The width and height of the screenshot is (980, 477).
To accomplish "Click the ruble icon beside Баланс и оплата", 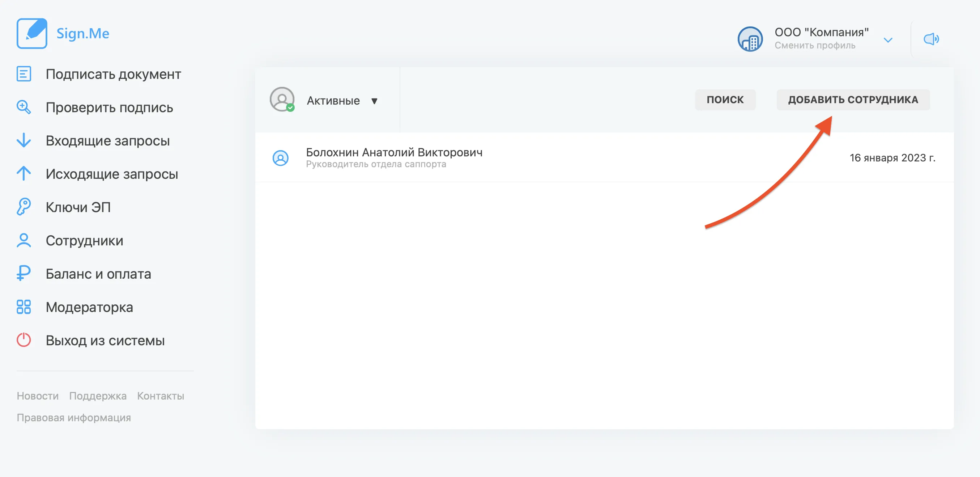I will pos(24,273).
